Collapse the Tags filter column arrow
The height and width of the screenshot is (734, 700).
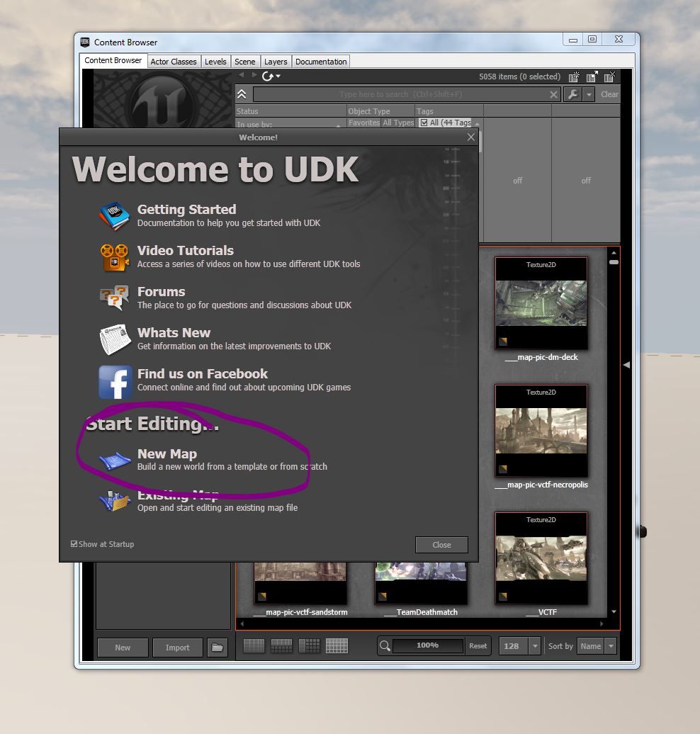(x=477, y=123)
